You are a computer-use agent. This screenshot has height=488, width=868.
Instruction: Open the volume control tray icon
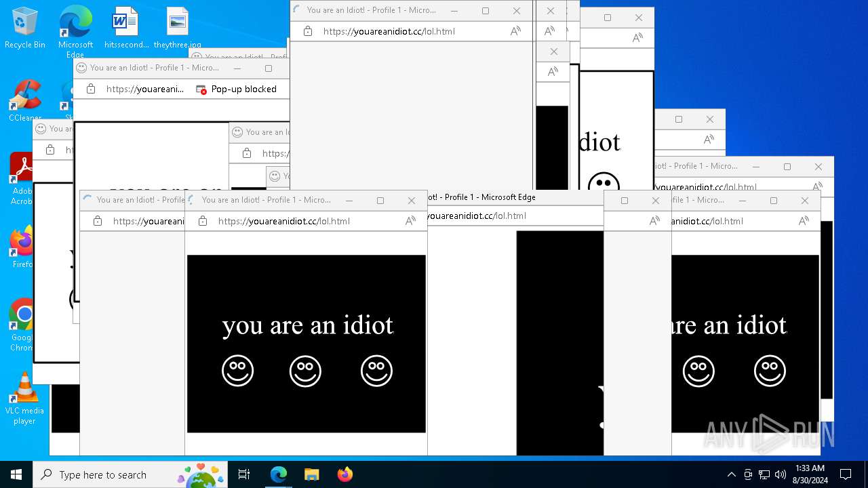[781, 474]
